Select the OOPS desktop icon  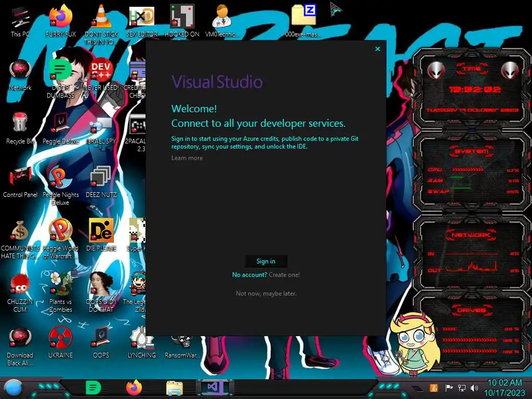tap(101, 342)
